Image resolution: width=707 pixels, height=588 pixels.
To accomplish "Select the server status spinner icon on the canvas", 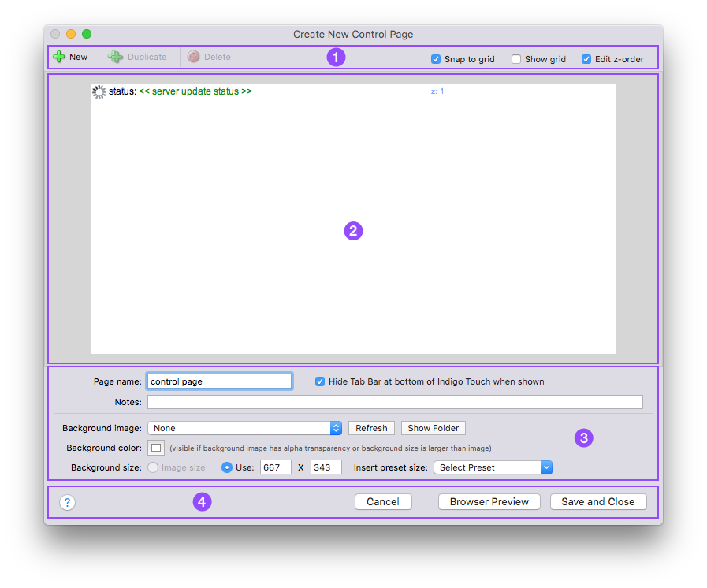I will pos(99,91).
